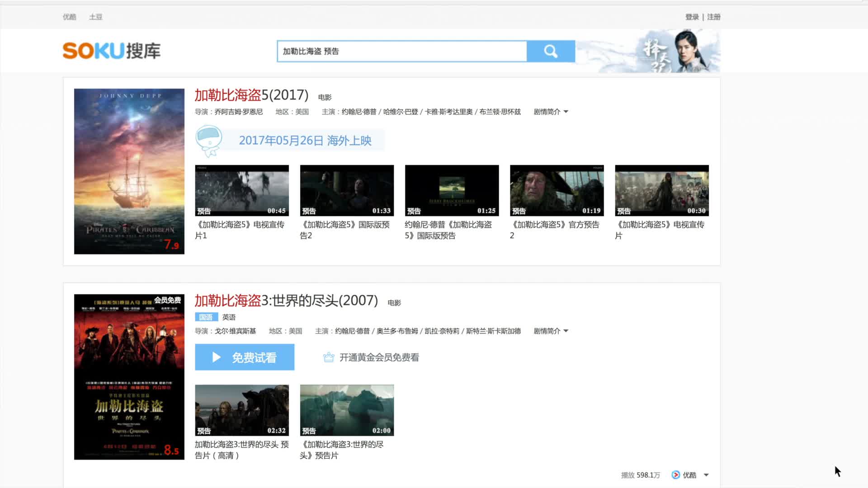Viewport: 868px width, 488px height.
Task: Select the 国语 language tab
Action: [206, 317]
